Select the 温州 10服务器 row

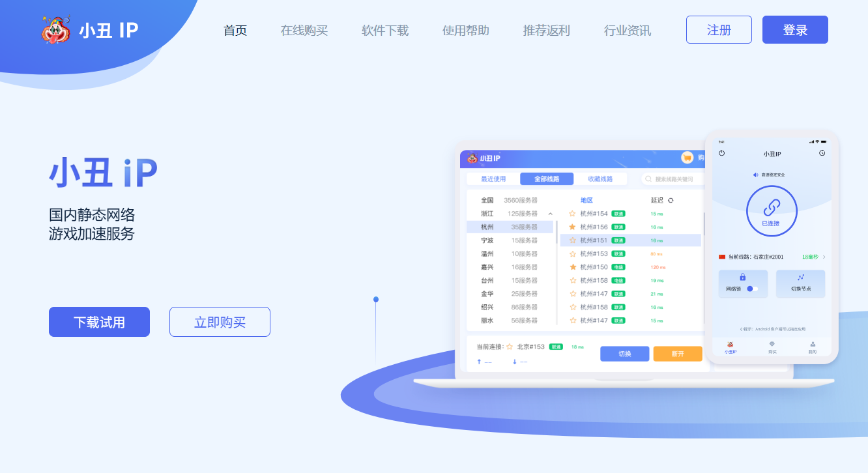[x=510, y=254]
